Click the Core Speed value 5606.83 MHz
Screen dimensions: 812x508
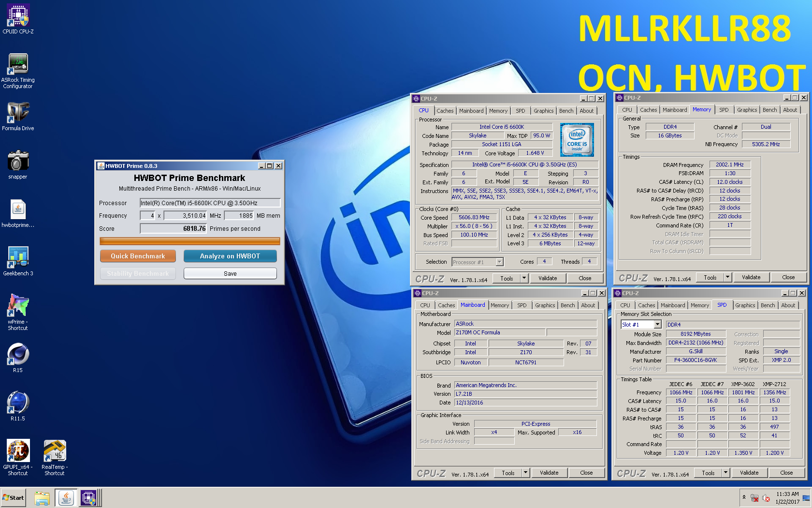click(x=474, y=217)
